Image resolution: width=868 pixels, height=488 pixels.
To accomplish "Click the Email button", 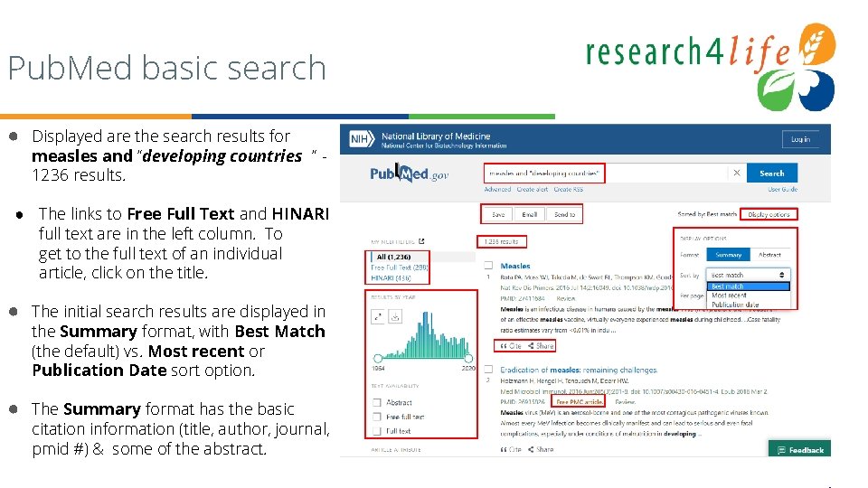I will [529, 214].
